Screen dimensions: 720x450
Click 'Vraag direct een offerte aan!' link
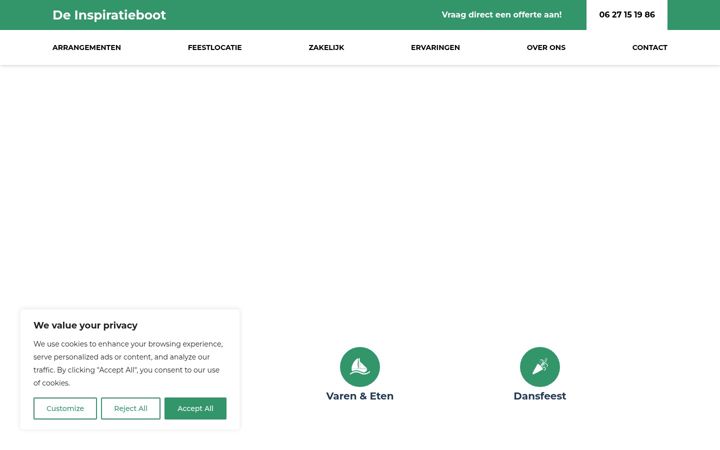pyautogui.click(x=501, y=15)
